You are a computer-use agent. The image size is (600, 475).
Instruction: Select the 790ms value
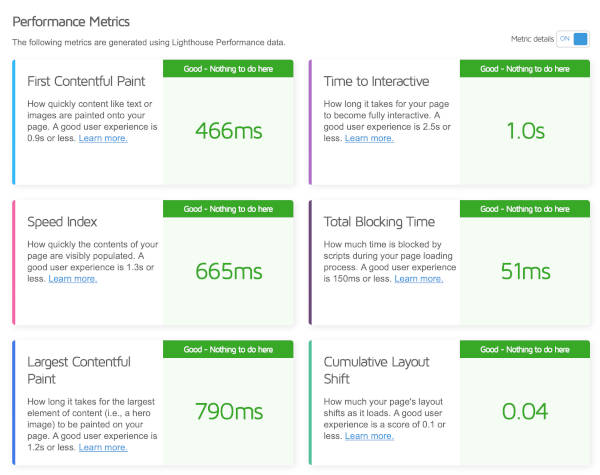pyautogui.click(x=229, y=411)
